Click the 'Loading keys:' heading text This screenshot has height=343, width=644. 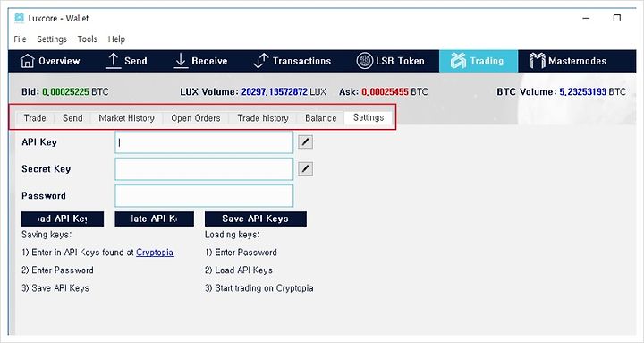[x=233, y=235]
